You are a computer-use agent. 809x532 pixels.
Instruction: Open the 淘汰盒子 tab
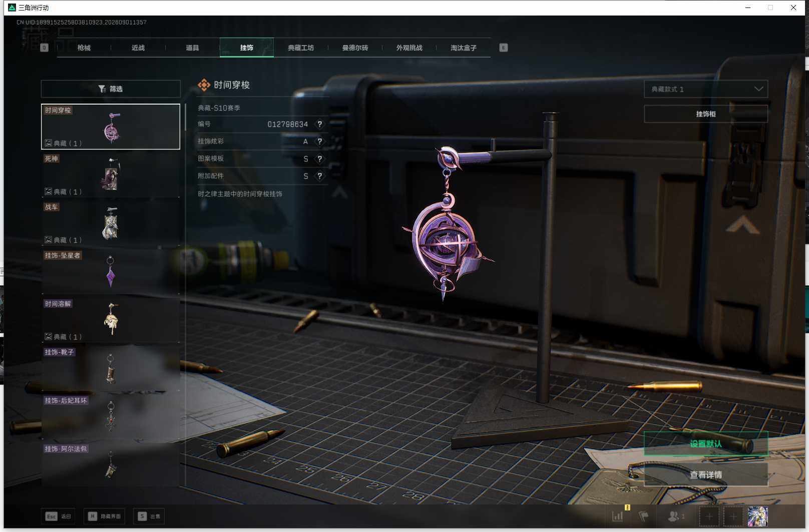(x=464, y=48)
